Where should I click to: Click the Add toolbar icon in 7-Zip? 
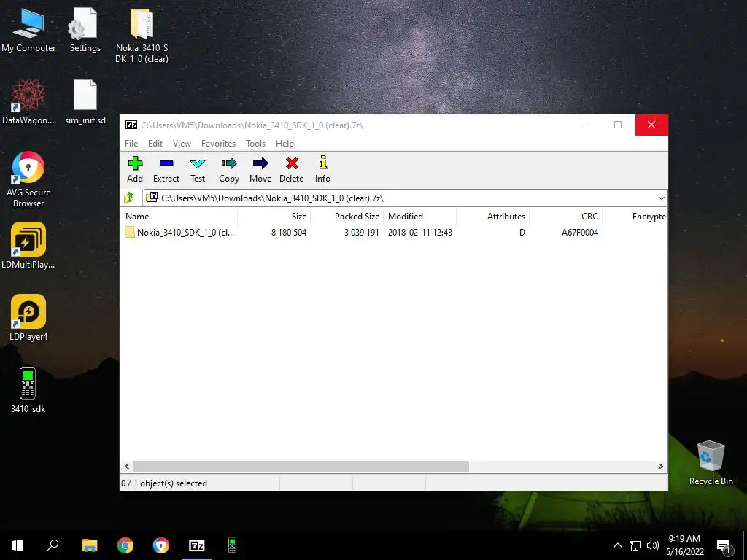click(135, 169)
